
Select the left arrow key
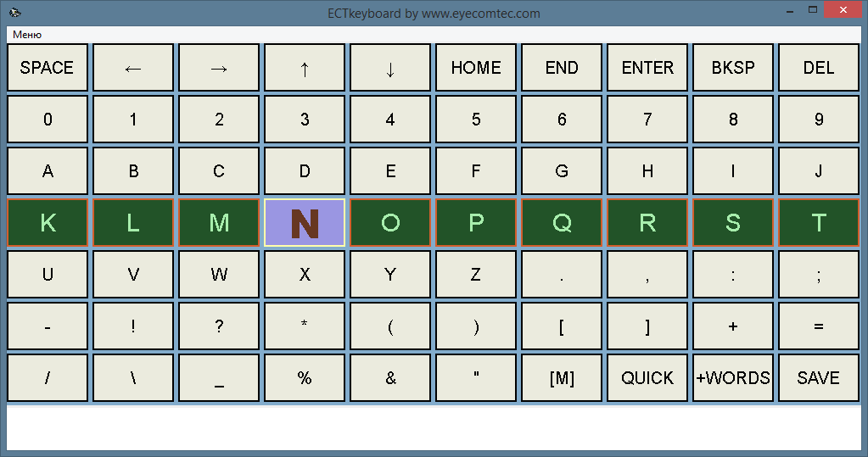[133, 68]
